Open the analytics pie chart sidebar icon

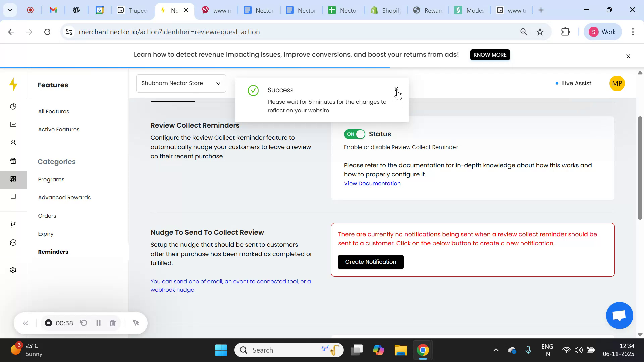(13, 107)
